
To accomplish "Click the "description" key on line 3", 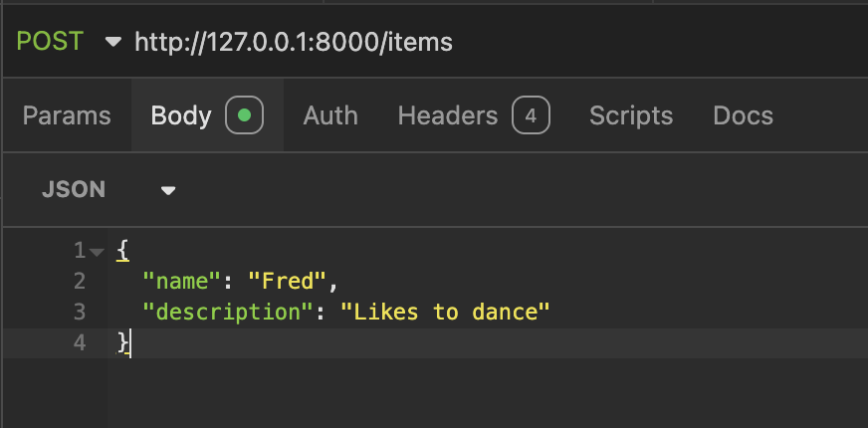I will 229,312.
